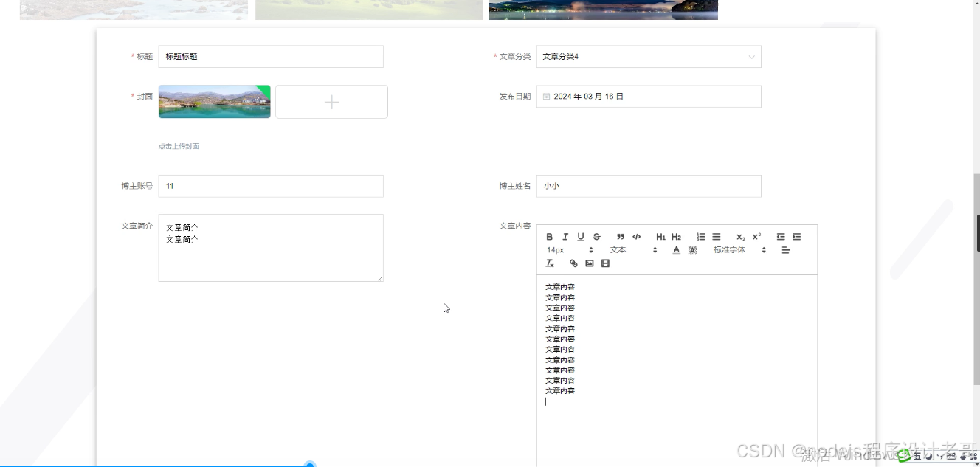
Task: Click the 博主账号 account input field
Action: tap(271, 186)
